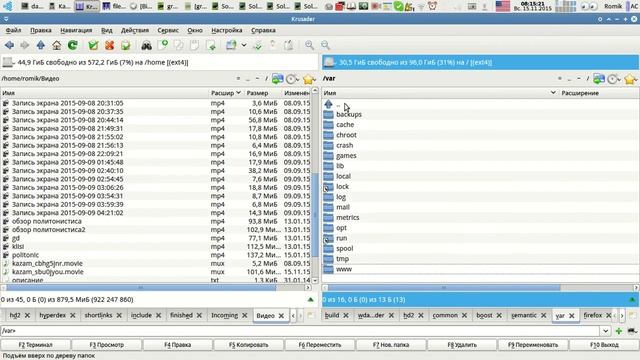Open the application launcher in the top-left corner
The image size is (640, 360).
pos(7,6)
